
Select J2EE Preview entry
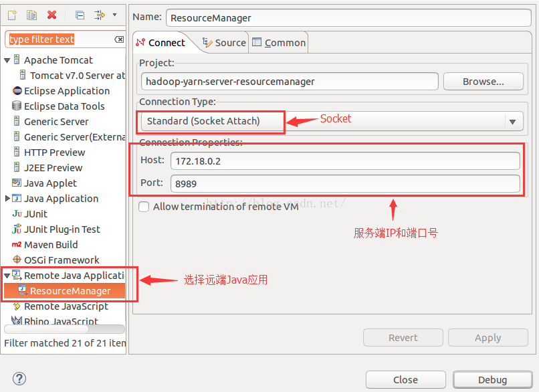click(x=53, y=168)
